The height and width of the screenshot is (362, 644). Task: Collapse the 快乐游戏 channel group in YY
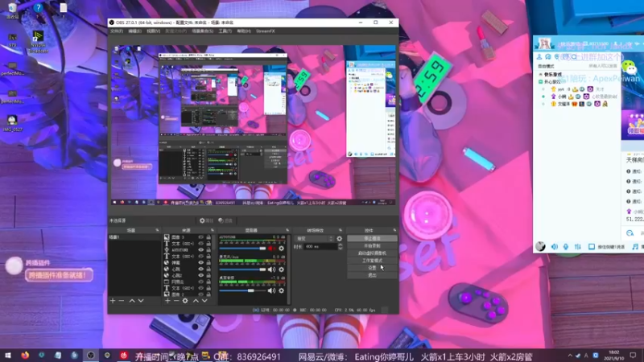click(540, 75)
